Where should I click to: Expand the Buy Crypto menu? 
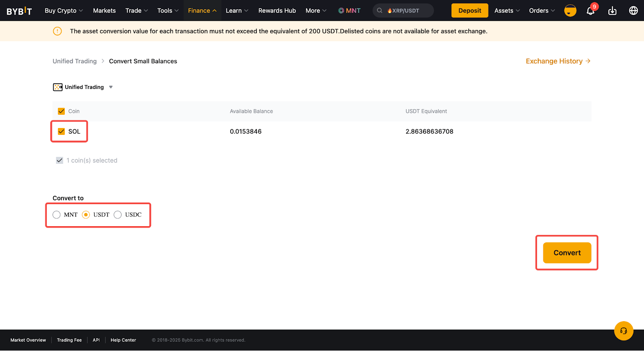[x=64, y=11]
